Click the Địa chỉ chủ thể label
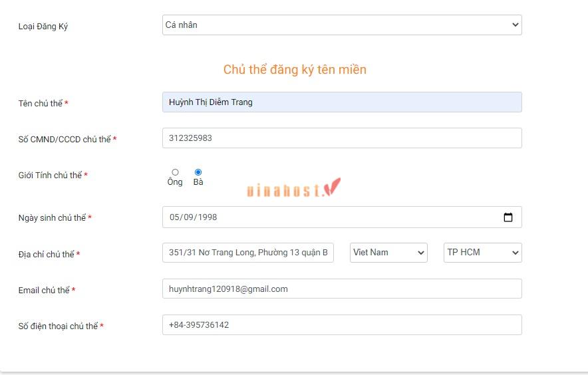The width and height of the screenshot is (588, 375). pyautogui.click(x=49, y=254)
